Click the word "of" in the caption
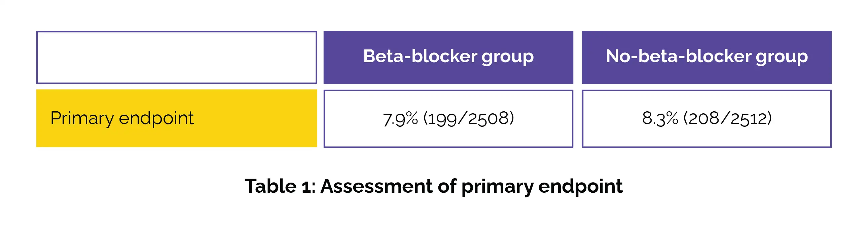Image resolution: width=868 pixels, height=228 pixels. 446,186
